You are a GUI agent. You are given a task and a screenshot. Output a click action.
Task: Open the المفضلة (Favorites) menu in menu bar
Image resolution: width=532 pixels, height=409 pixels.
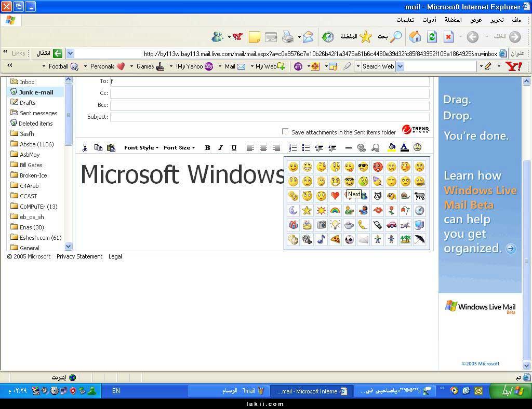453,20
